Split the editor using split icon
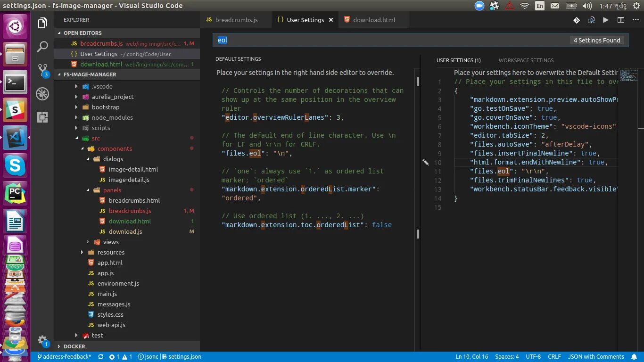Viewport: 644px width, 362px height. pos(621,20)
